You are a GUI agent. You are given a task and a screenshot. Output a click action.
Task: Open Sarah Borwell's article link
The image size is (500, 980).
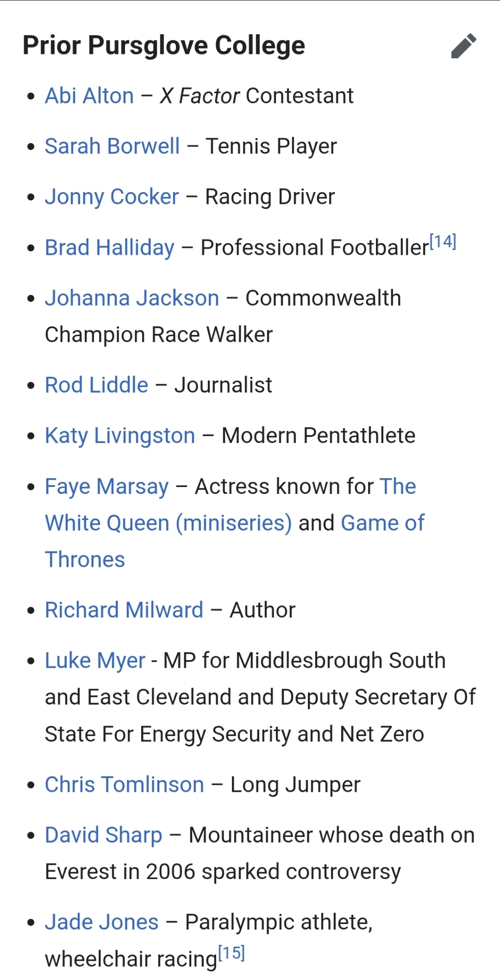pyautogui.click(x=112, y=147)
